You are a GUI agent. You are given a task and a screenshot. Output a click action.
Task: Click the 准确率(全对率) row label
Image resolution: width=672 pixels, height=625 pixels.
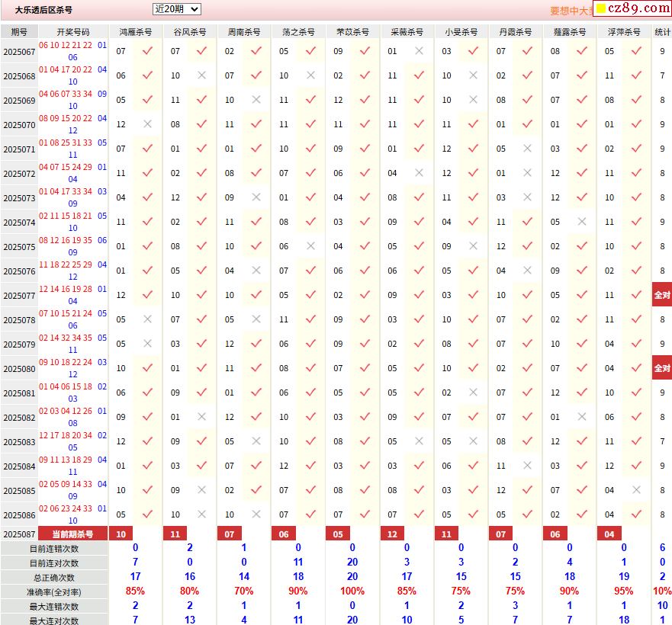[54, 592]
